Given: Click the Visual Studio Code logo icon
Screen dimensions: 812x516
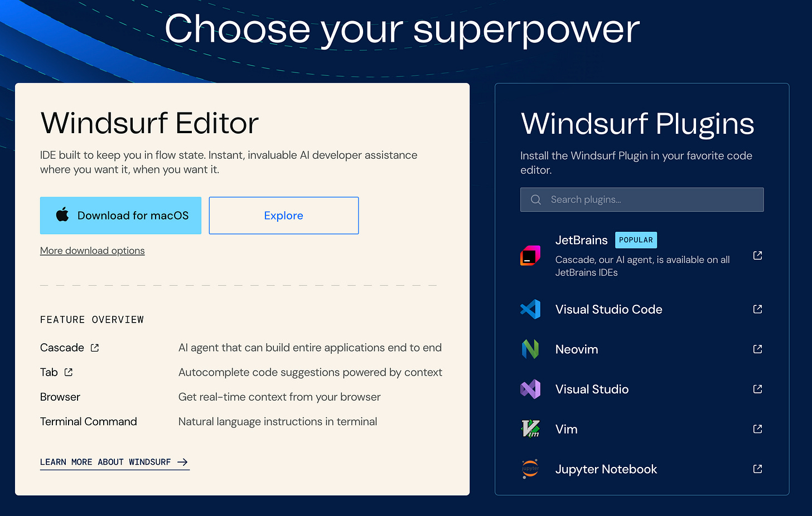Looking at the screenshot, I should pos(530,309).
